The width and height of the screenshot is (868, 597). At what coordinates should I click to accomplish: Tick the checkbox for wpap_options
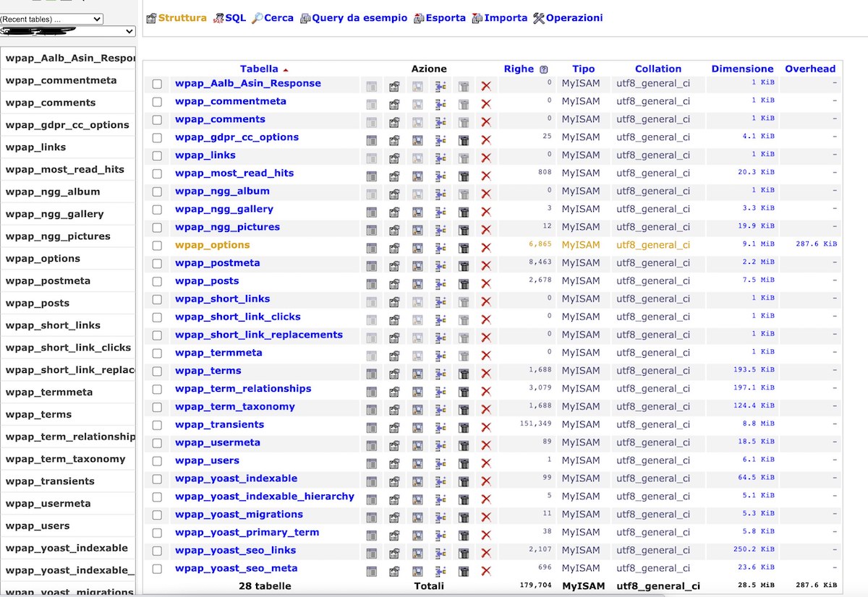click(157, 246)
